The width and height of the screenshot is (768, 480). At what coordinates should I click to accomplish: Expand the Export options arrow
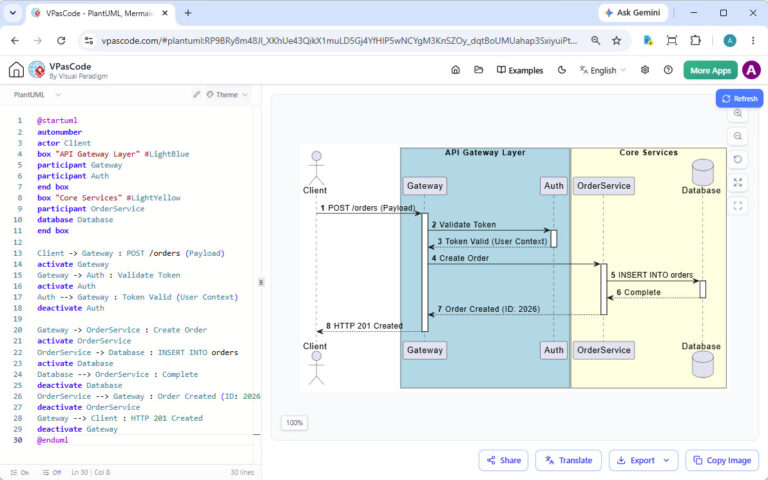pyautogui.click(x=667, y=460)
